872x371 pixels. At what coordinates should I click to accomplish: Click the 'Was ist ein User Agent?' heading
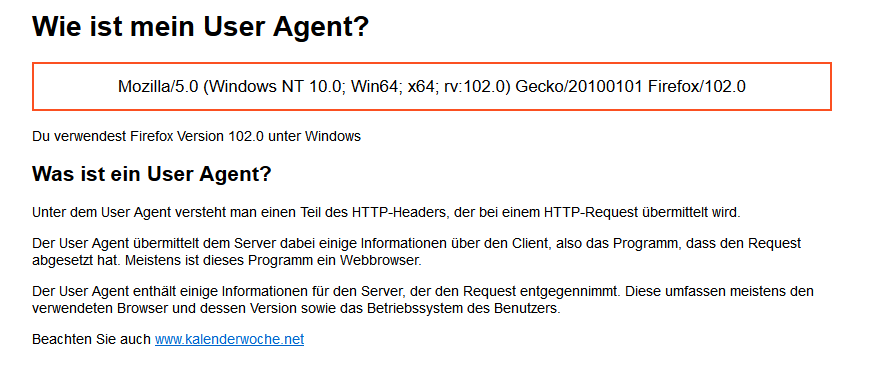152,174
